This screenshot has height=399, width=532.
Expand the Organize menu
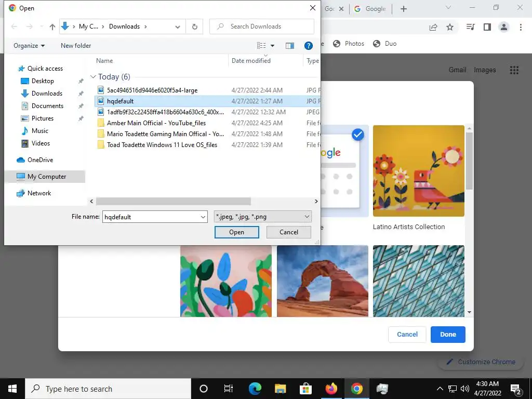tap(29, 46)
